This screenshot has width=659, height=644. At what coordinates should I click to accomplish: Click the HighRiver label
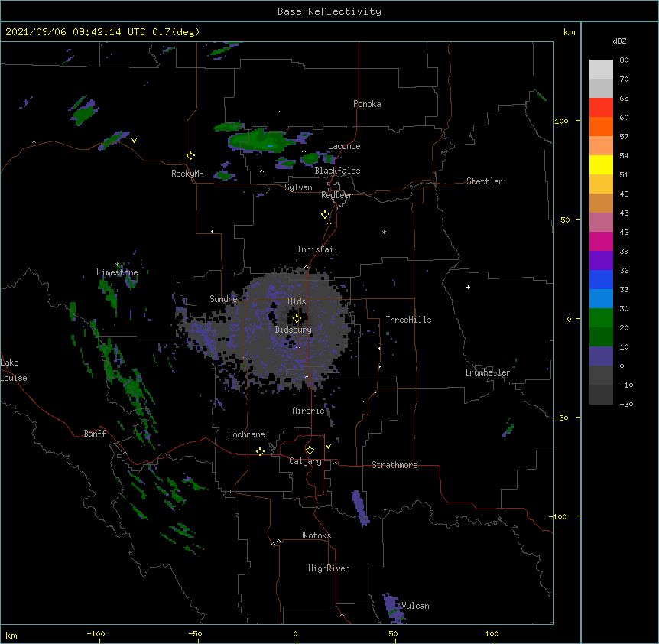(329, 568)
